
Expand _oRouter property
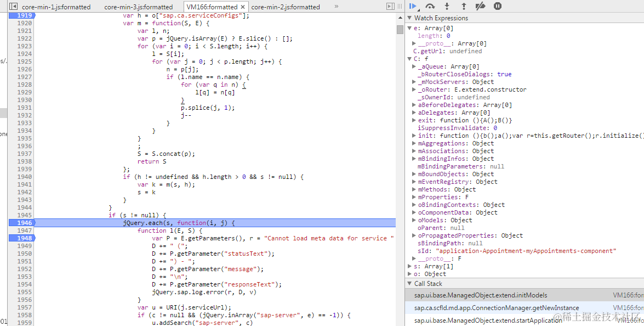coord(414,89)
